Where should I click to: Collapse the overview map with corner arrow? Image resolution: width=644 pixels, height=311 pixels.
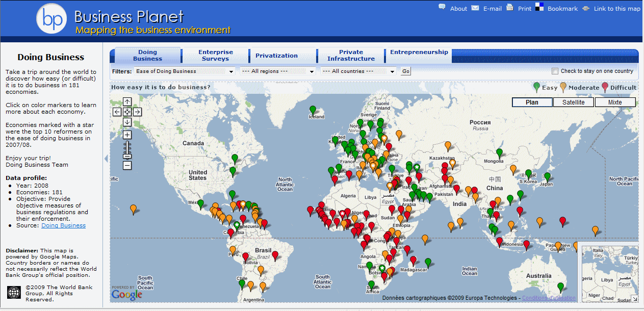tap(634, 299)
